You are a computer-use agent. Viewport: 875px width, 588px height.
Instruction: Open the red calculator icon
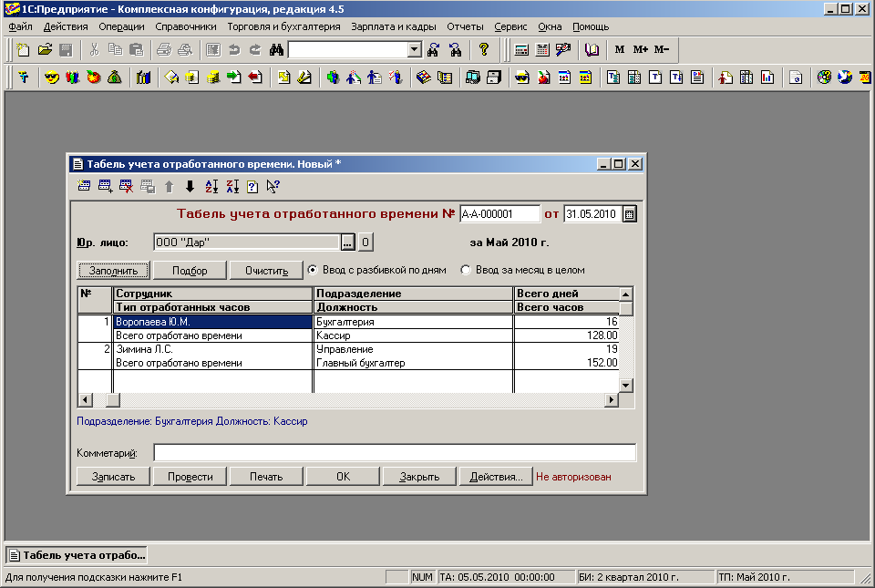pyautogui.click(x=521, y=49)
